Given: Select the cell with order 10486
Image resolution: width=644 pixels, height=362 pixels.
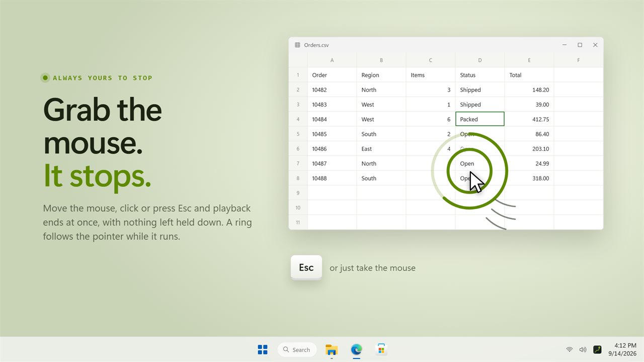Looking at the screenshot, I should pyautogui.click(x=332, y=148).
